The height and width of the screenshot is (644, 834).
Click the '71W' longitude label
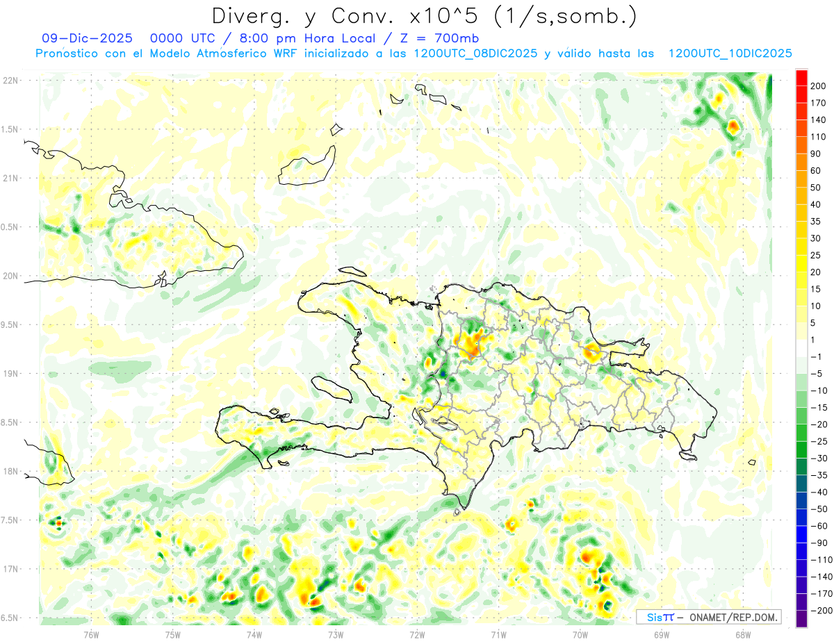pyautogui.click(x=498, y=634)
